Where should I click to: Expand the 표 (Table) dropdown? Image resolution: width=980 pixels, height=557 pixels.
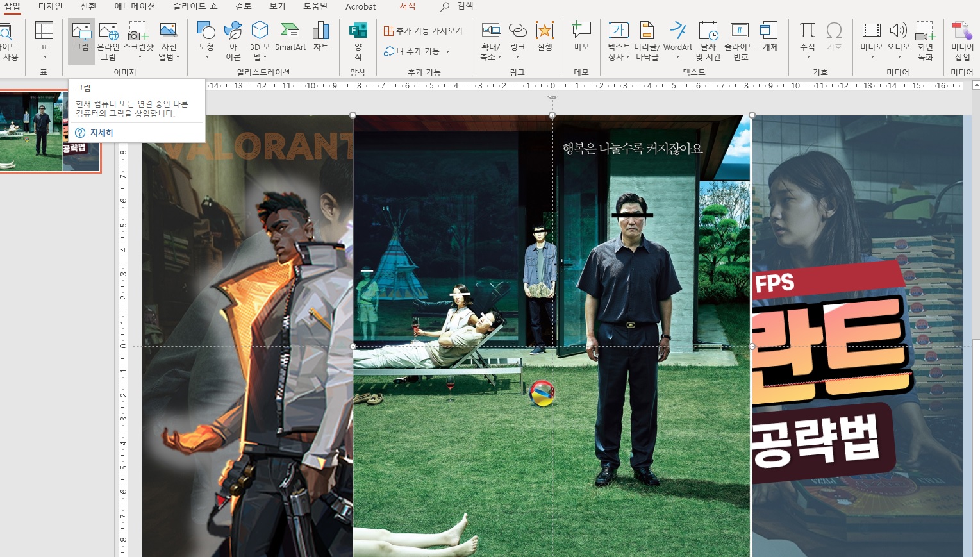tap(44, 56)
